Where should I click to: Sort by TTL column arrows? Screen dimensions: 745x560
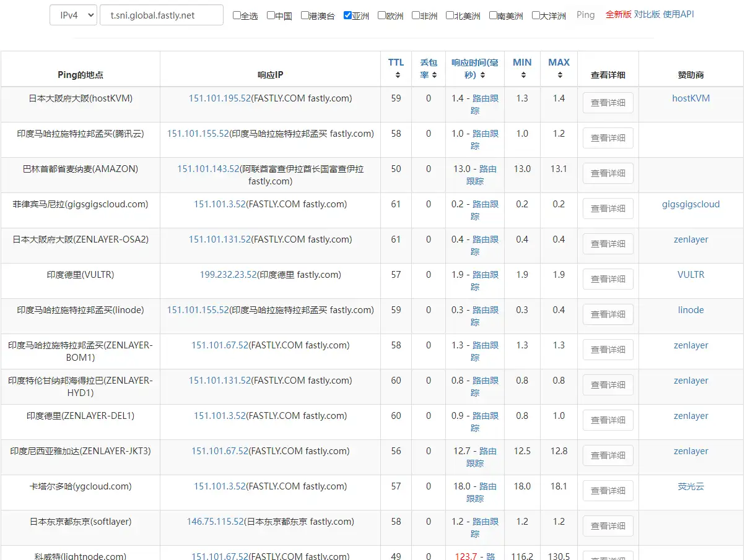[x=397, y=75]
